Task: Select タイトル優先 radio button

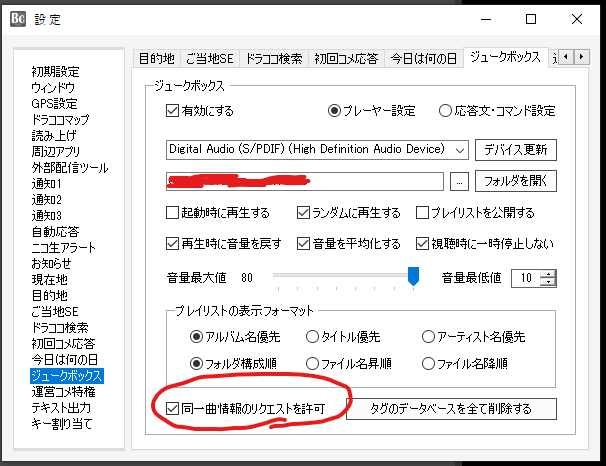Action: 312,337
